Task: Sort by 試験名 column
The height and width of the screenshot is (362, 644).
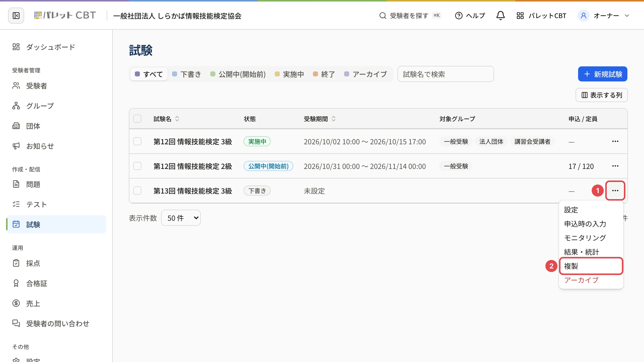Action: pos(166,119)
